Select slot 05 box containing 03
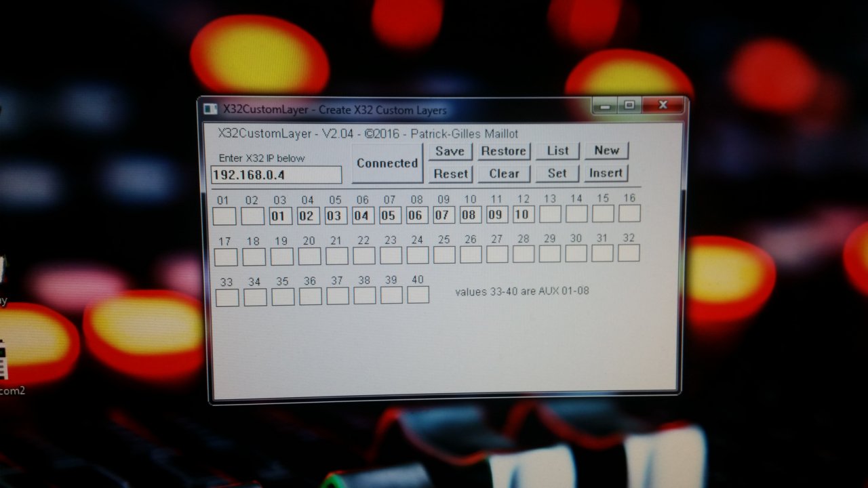The width and height of the screenshot is (868, 488). [335, 216]
